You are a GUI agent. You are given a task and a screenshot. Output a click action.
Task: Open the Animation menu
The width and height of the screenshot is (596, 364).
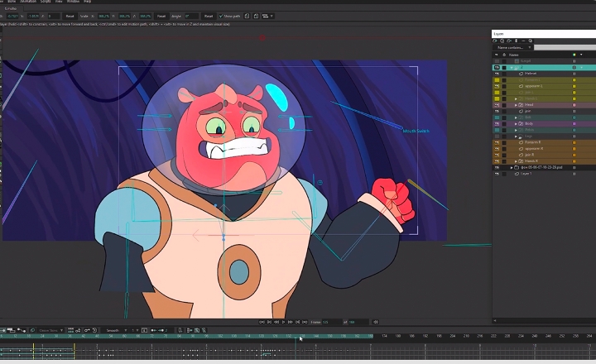(x=28, y=2)
